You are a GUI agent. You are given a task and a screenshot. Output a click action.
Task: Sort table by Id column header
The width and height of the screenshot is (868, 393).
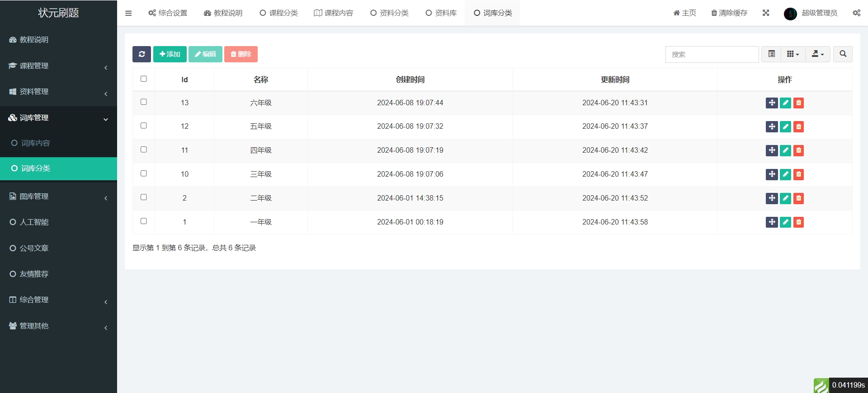pyautogui.click(x=184, y=80)
